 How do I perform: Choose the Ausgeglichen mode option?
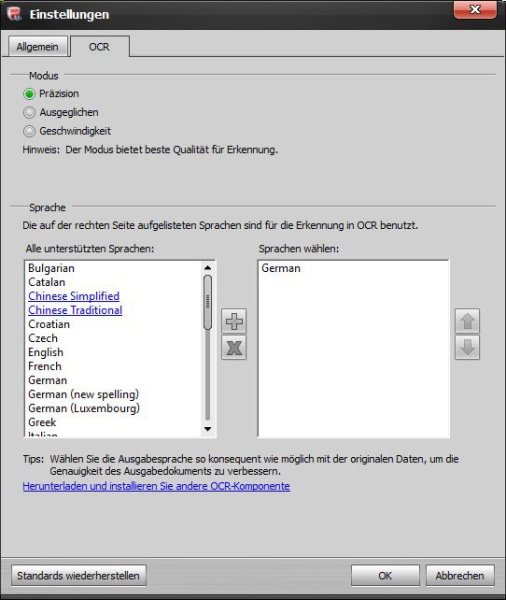point(29,112)
